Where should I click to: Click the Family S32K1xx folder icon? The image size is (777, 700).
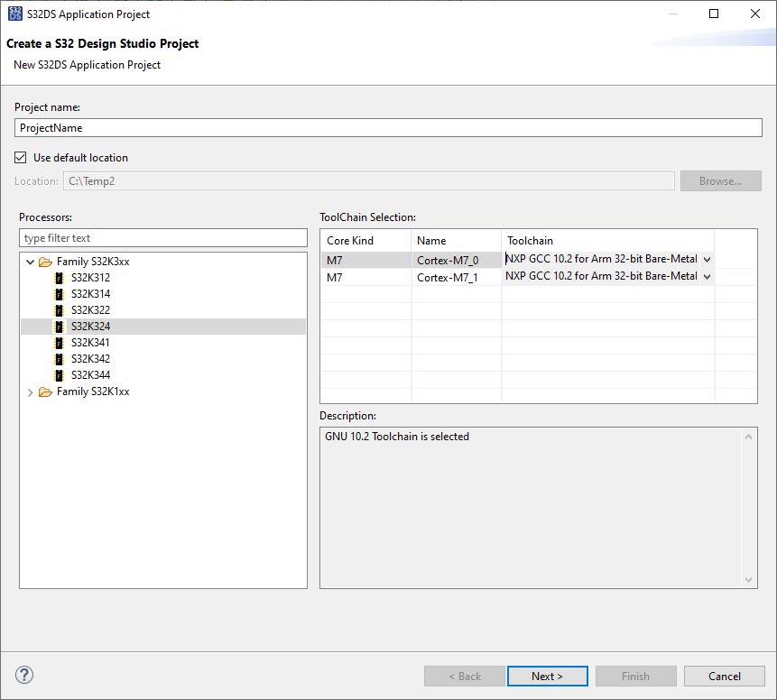(x=46, y=391)
